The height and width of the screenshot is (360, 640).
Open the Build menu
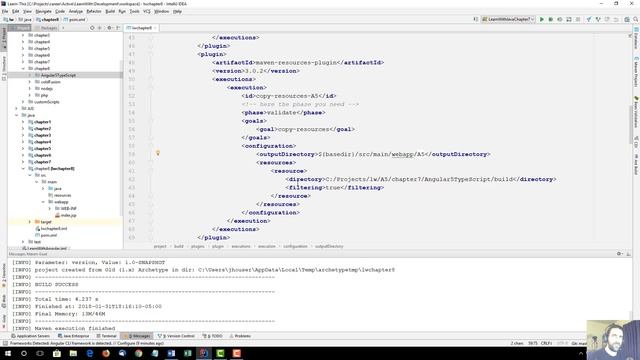pyautogui.click(x=110, y=11)
